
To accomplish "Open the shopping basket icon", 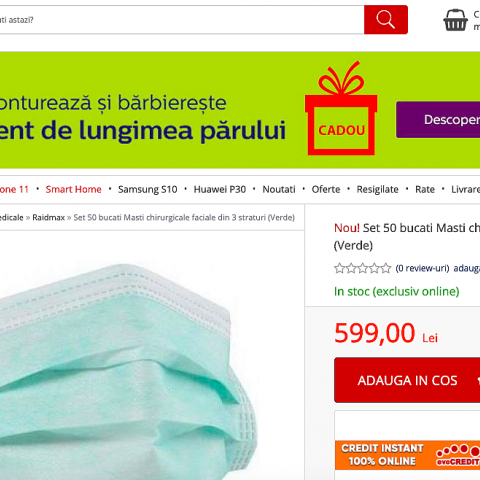I will (x=455, y=20).
